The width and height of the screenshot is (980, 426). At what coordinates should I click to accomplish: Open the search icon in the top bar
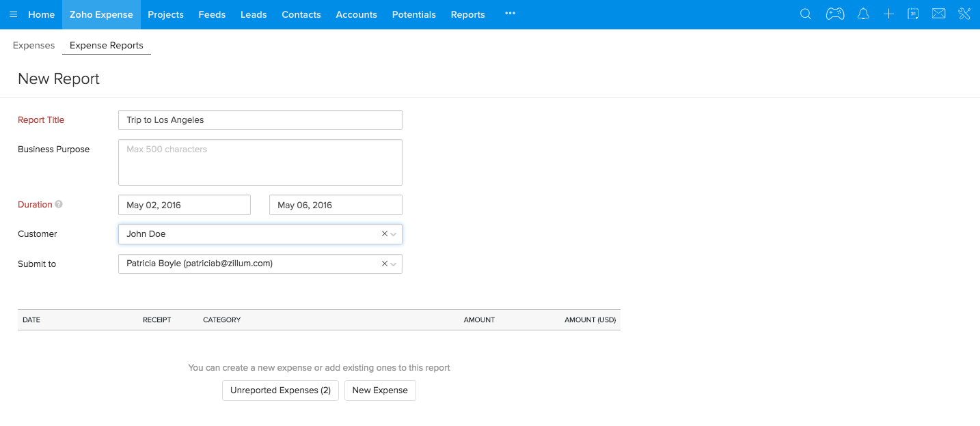click(805, 14)
